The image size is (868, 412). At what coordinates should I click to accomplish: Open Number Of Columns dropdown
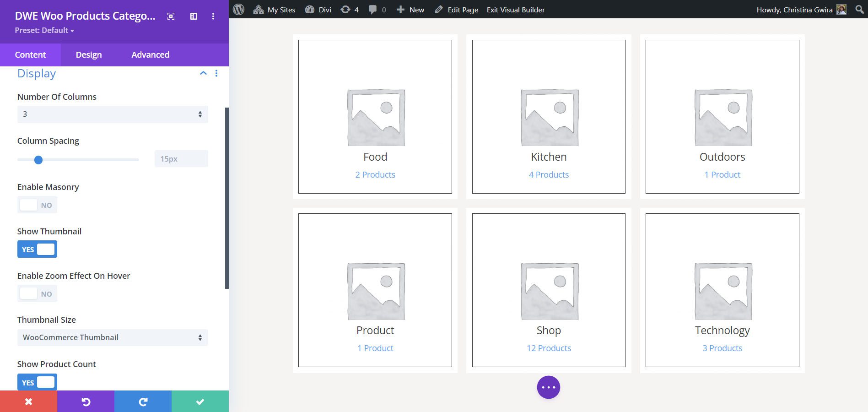tap(113, 114)
